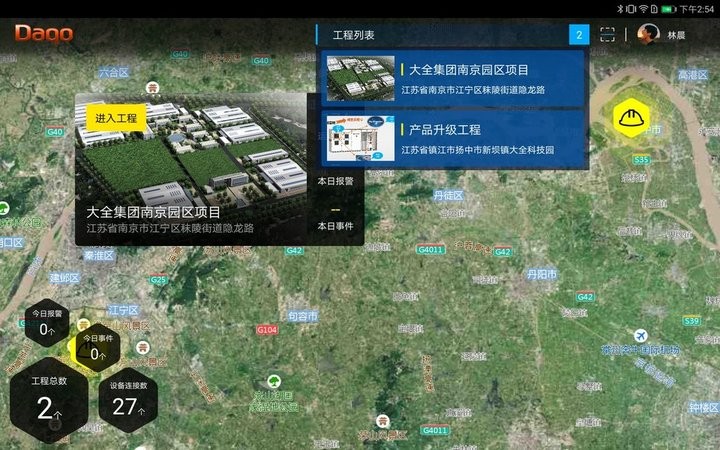Click the 句容市 map label
720x450 pixels.
coord(303,316)
